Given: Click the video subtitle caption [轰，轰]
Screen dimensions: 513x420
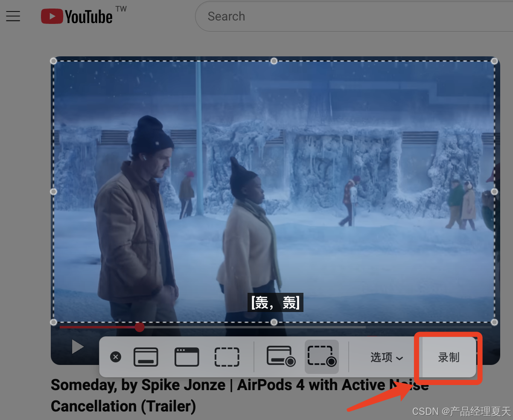Looking at the screenshot, I should [275, 303].
